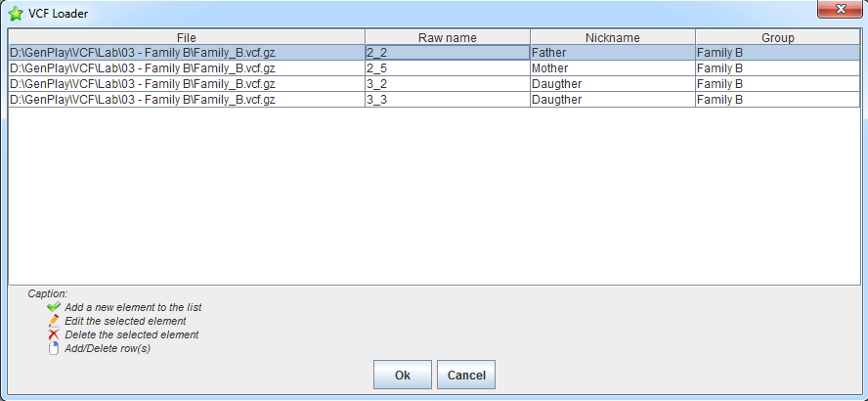The image size is (868, 401).
Task: Click the Family B group cell in Mother row
Action: (x=777, y=68)
